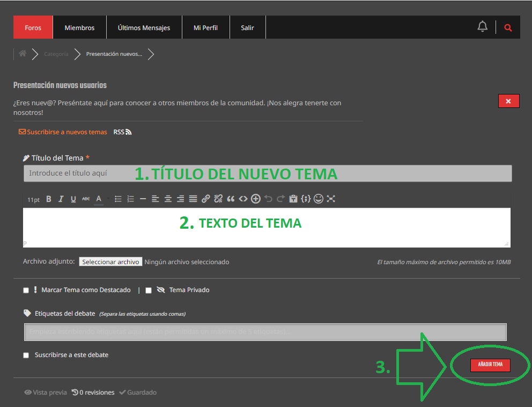
Task: Check the 'Tema Privado' checkbox
Action: pos(149,290)
